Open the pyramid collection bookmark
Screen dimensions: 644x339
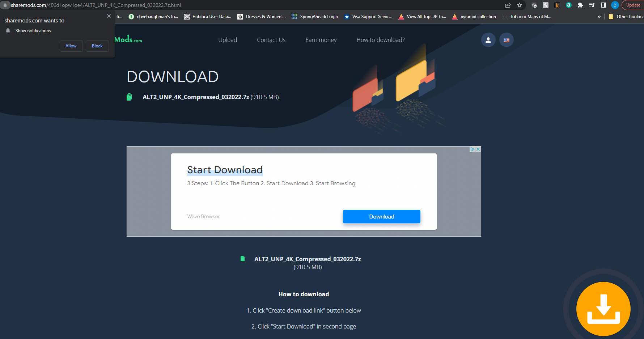474,17
